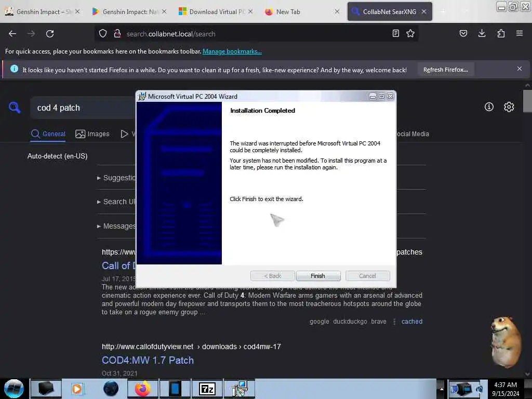Open the Auto-detect (en-US) language dropdown
This screenshot has height=399, width=532.
pos(57,156)
